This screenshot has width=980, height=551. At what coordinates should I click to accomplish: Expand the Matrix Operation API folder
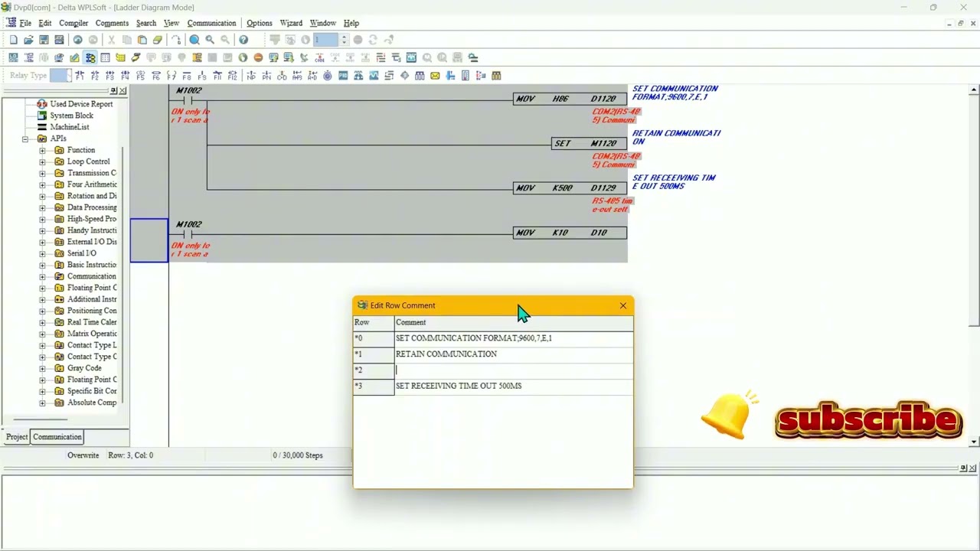coord(42,334)
